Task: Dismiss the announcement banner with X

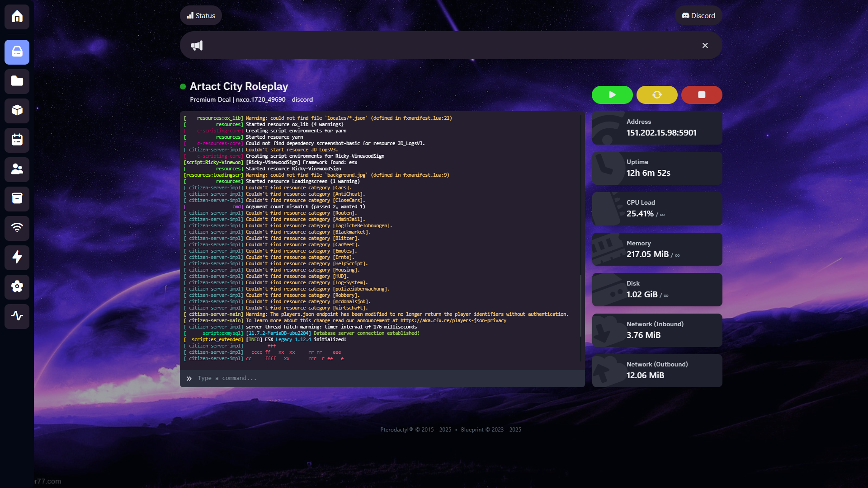Action: click(705, 45)
